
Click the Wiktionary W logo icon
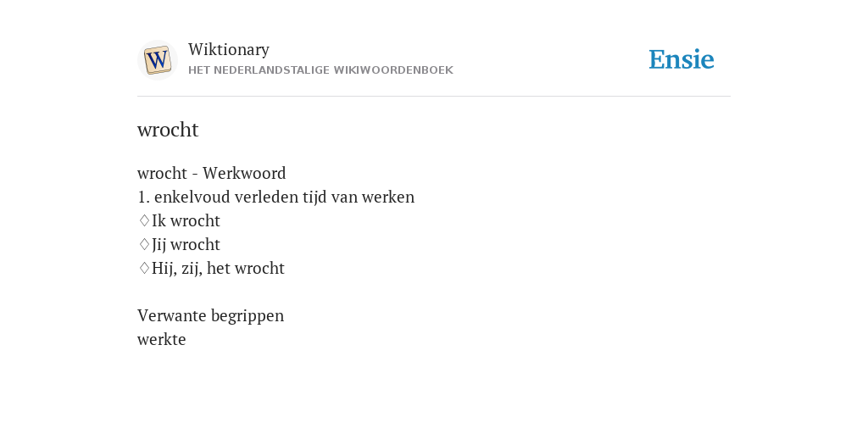click(157, 60)
